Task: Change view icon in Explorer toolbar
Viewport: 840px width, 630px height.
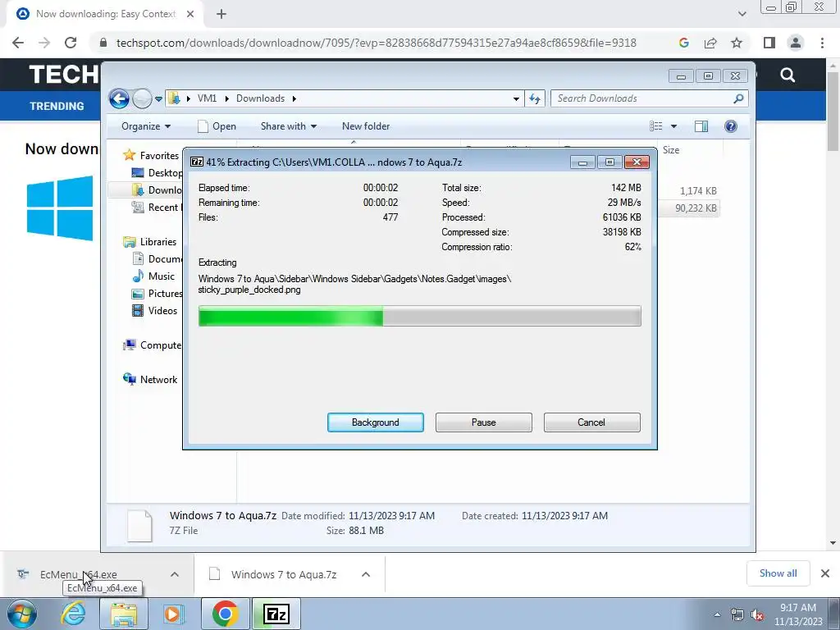Action: (656, 126)
